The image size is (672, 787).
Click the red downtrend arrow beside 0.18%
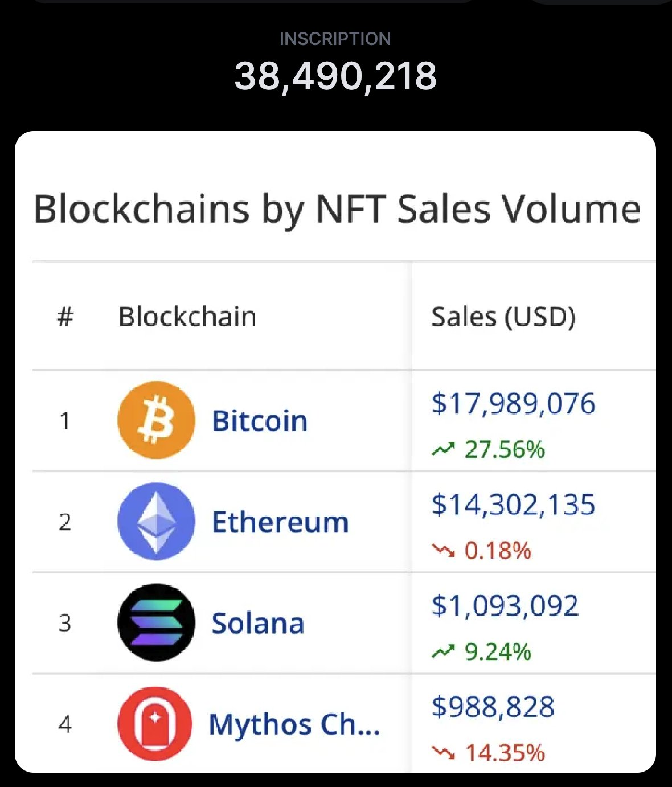click(444, 550)
